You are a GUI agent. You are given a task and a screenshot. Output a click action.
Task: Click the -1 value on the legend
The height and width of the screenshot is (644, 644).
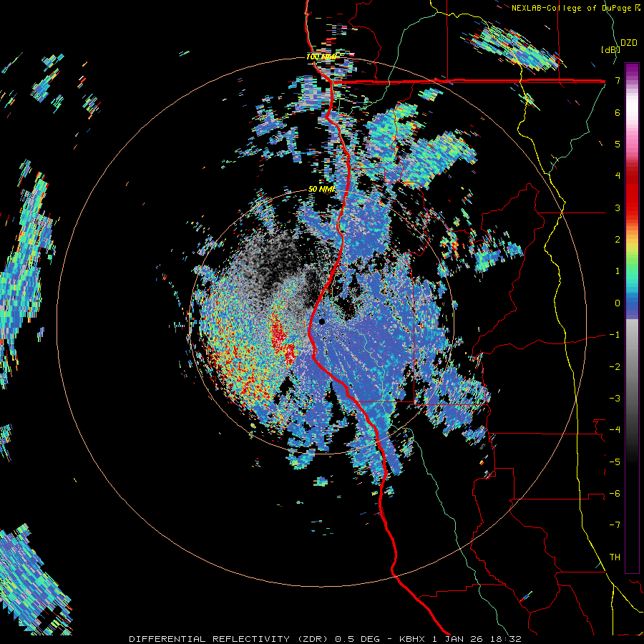coord(615,335)
